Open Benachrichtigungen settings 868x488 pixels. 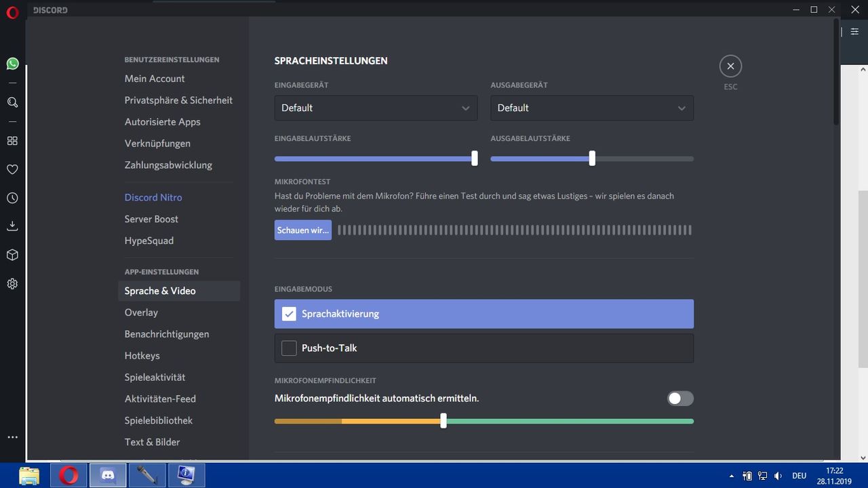click(x=167, y=334)
